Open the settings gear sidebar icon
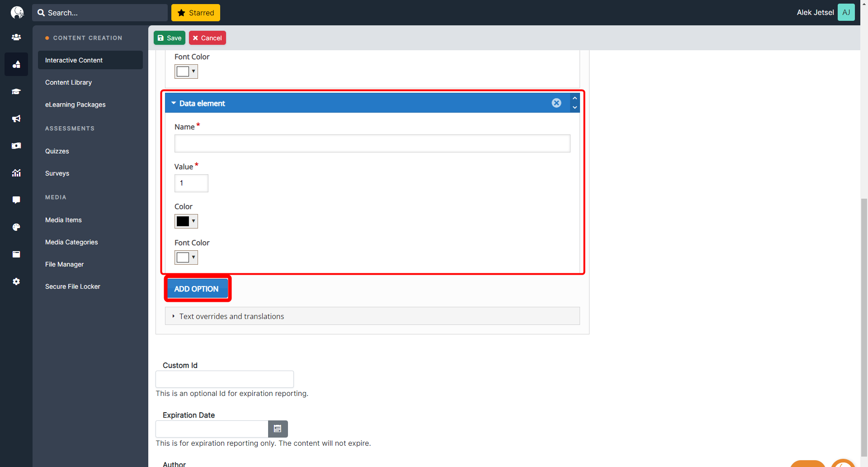Screen dimensions: 868x467 tap(16, 281)
